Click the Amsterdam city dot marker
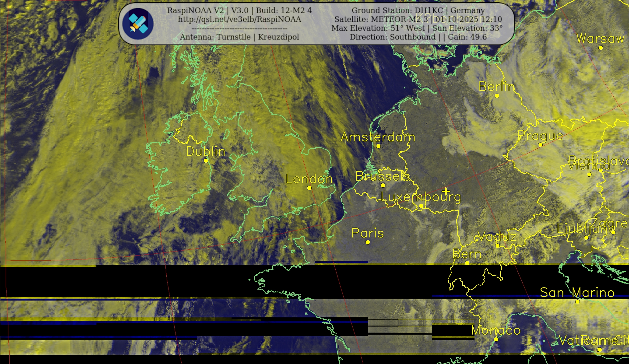 tap(378, 146)
